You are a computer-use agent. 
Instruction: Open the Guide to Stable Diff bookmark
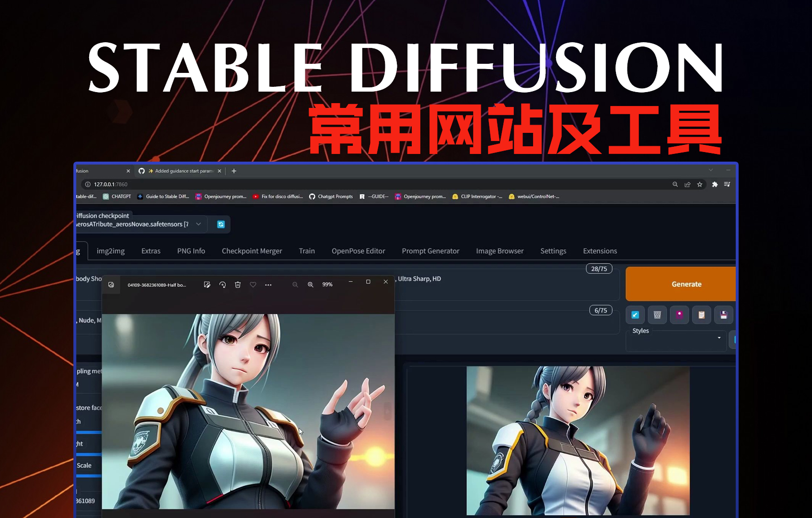163,197
